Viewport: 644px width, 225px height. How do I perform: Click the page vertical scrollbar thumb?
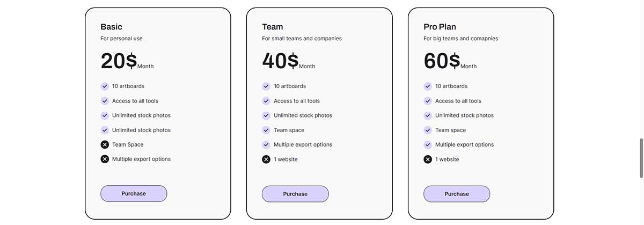click(641, 158)
